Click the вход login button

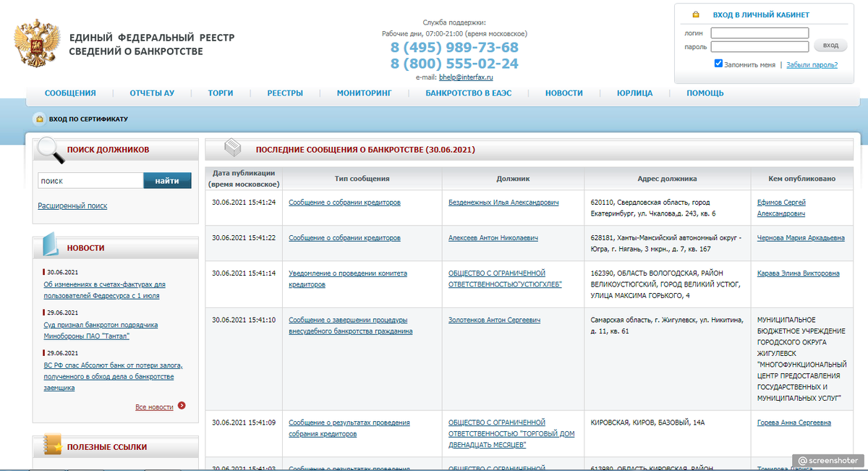click(x=830, y=46)
